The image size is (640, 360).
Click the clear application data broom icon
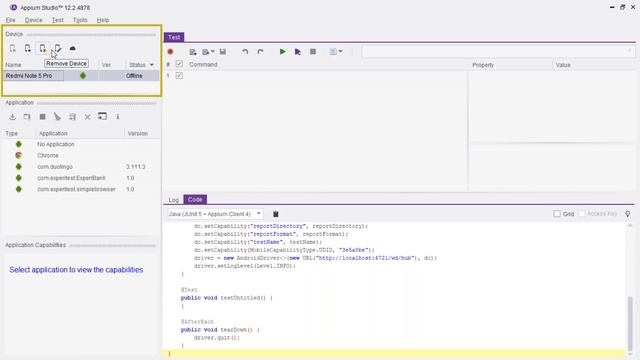click(x=58, y=117)
